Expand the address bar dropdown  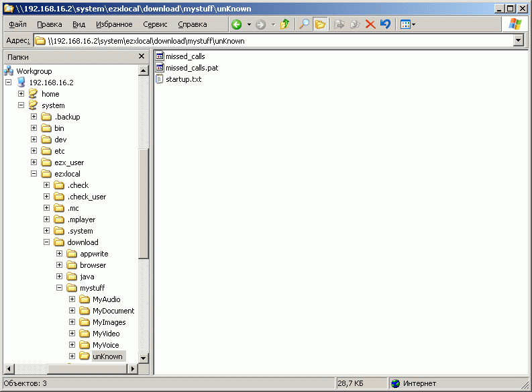pyautogui.click(x=518, y=41)
